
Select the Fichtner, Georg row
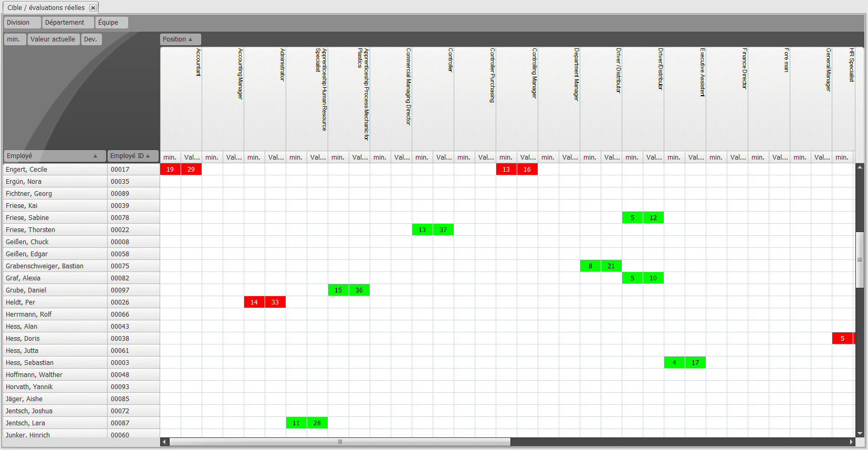pos(55,194)
